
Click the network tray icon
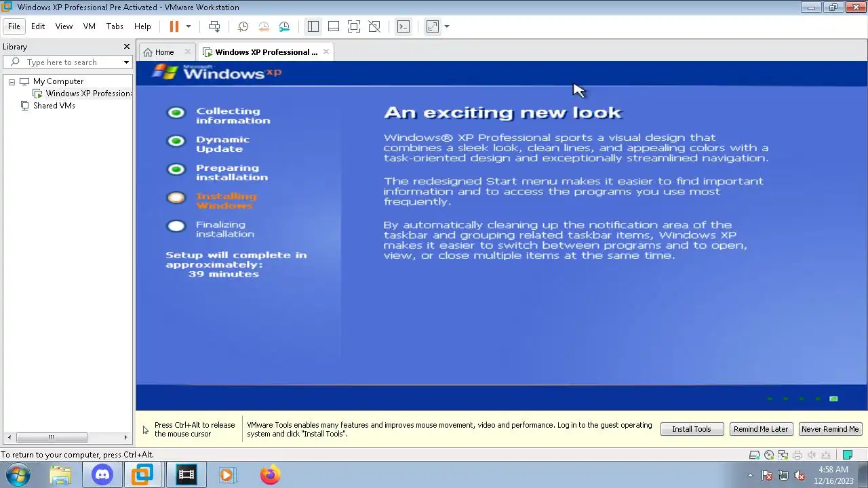(x=783, y=475)
